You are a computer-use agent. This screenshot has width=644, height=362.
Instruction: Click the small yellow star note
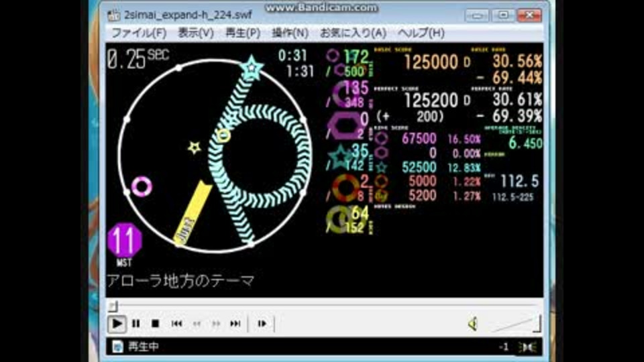pyautogui.click(x=195, y=147)
